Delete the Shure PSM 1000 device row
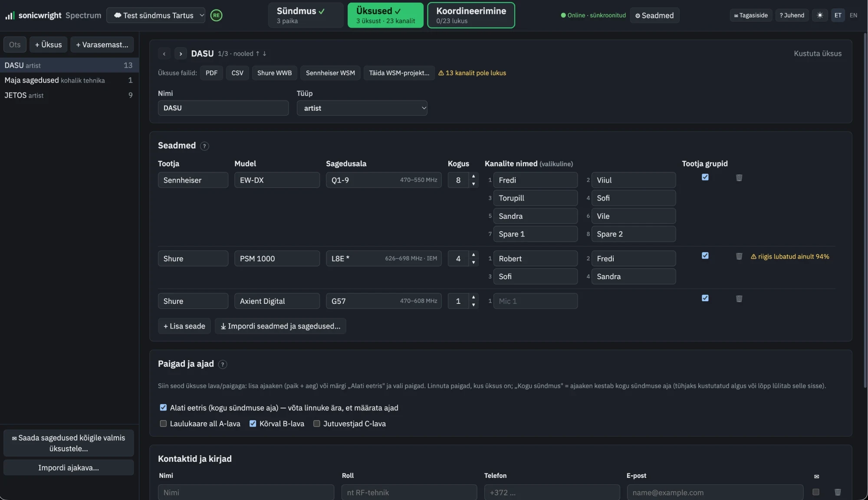 pos(739,256)
